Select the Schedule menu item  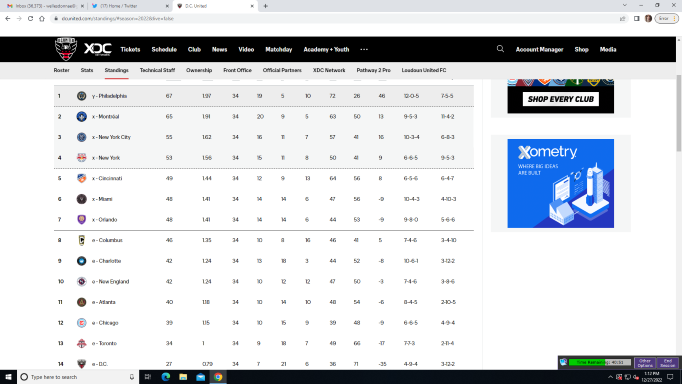coord(164,50)
